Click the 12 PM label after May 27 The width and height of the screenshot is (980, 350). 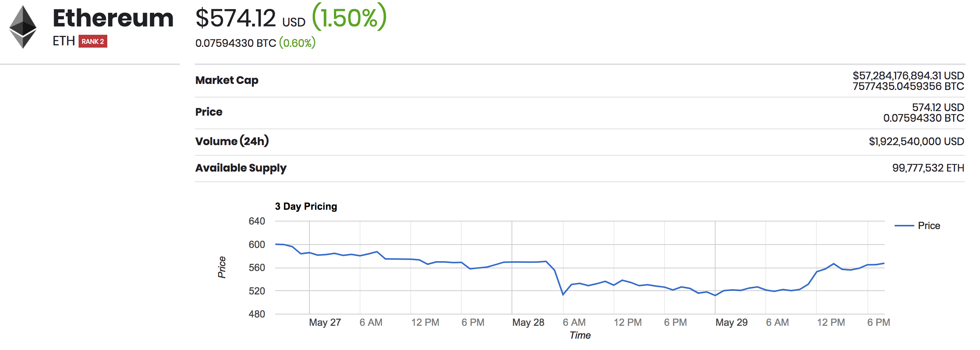click(x=425, y=323)
